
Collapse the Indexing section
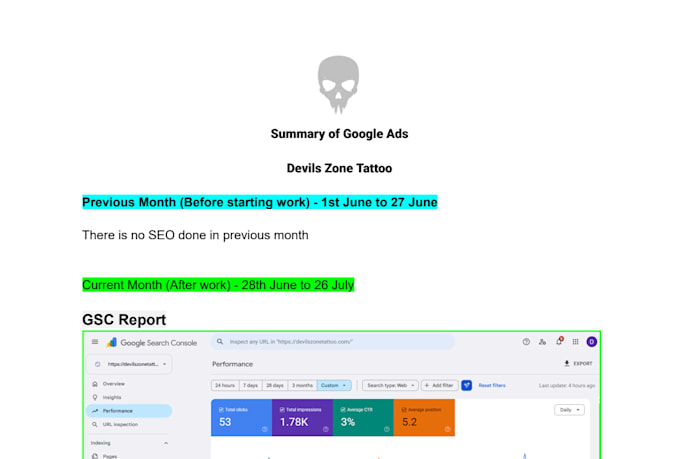tap(166, 443)
